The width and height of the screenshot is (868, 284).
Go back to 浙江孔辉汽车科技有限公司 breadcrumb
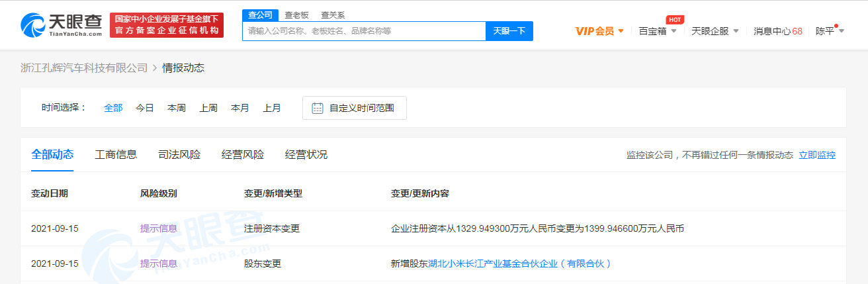(x=84, y=68)
